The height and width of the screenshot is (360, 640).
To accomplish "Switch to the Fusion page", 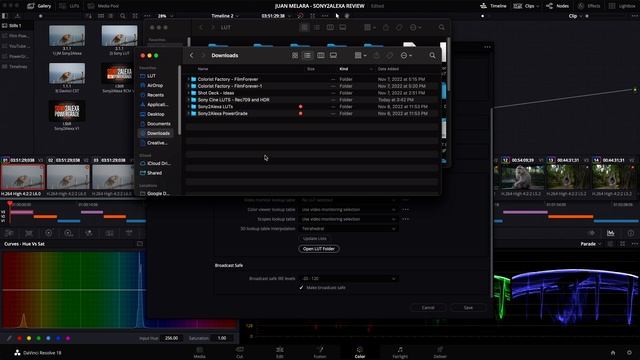I will pos(320,353).
